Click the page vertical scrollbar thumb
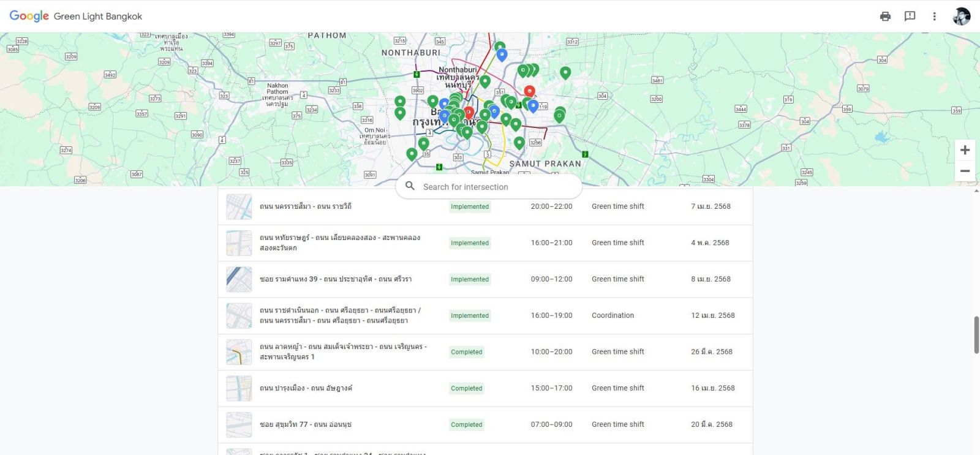The height and width of the screenshot is (455, 980). pos(976,334)
